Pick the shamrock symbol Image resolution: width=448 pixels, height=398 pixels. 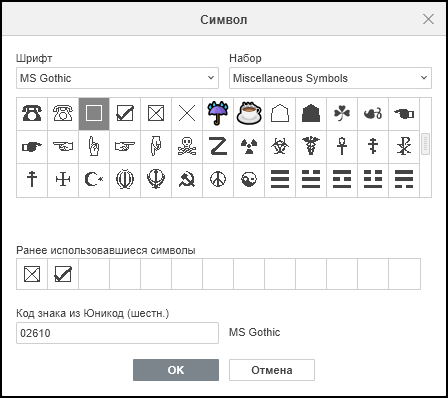point(342,114)
